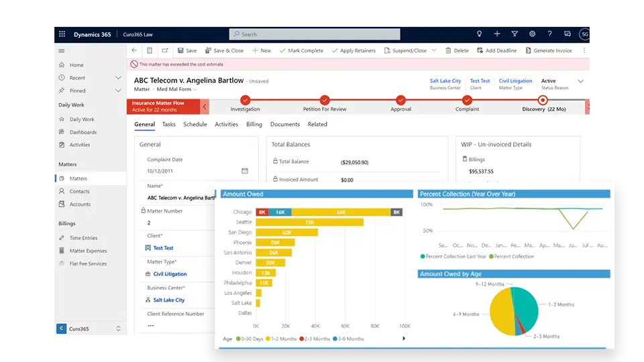
Task: Open the app launcher waffle icon
Action: coord(62,34)
